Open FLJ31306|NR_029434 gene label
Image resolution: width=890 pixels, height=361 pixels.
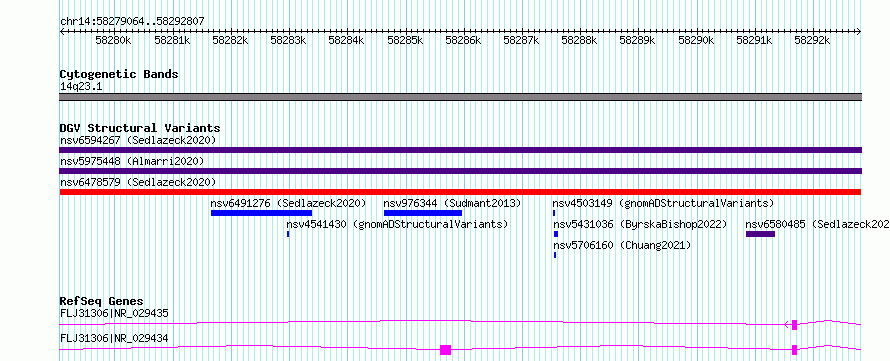114,339
